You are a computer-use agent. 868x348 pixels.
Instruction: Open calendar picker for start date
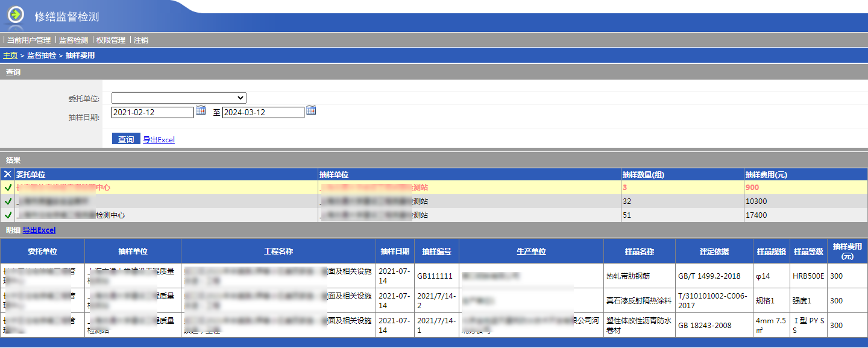click(x=201, y=111)
